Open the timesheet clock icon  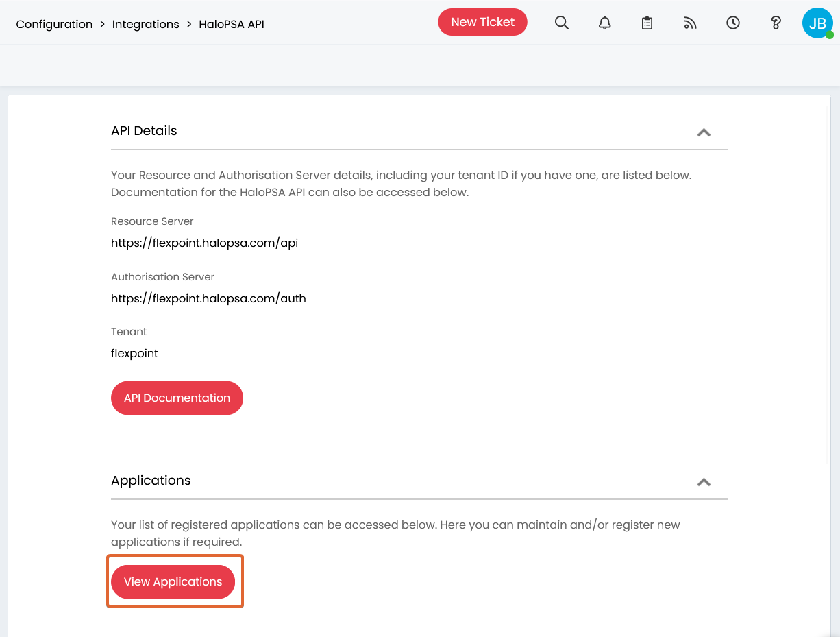coord(732,23)
